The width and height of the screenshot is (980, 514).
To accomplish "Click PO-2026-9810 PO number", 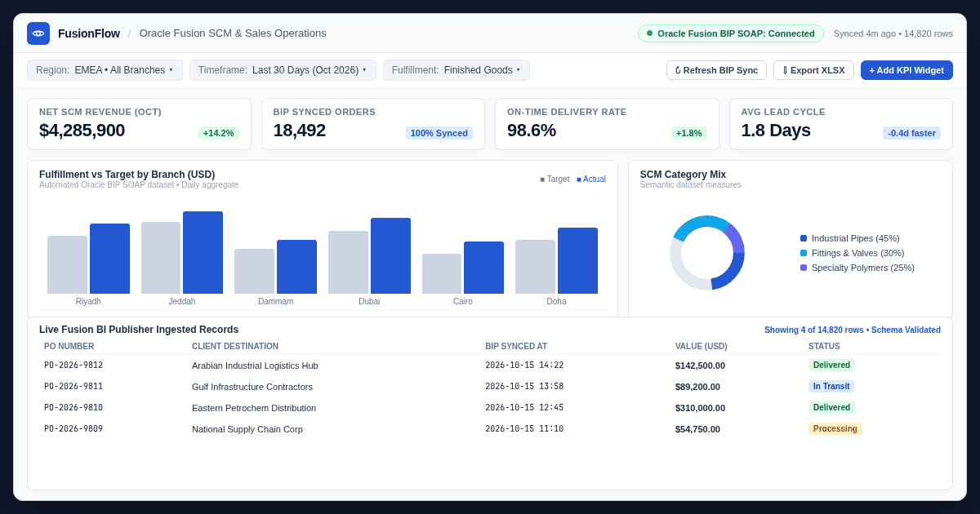I will pyautogui.click(x=73, y=407).
